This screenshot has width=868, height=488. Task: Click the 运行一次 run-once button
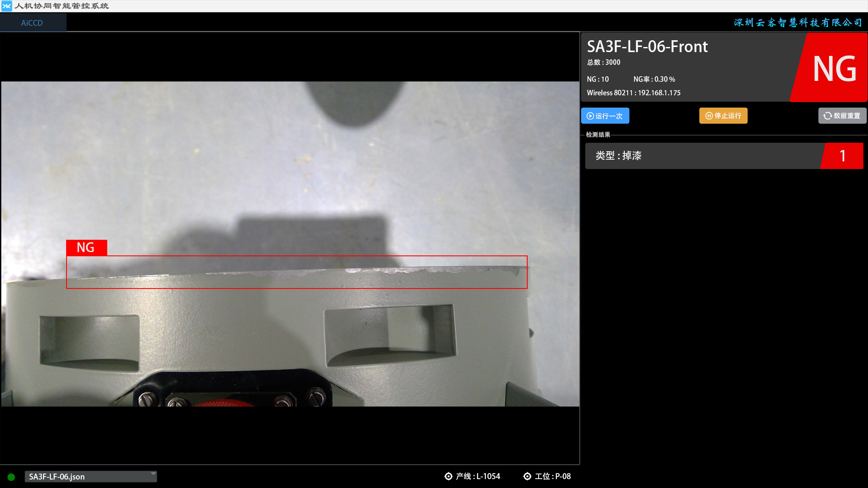(x=605, y=116)
